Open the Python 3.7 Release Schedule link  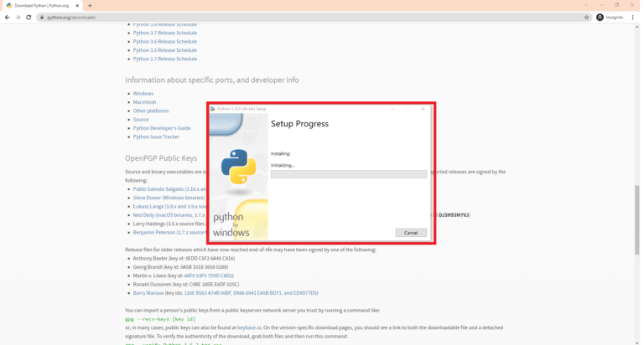click(x=165, y=33)
